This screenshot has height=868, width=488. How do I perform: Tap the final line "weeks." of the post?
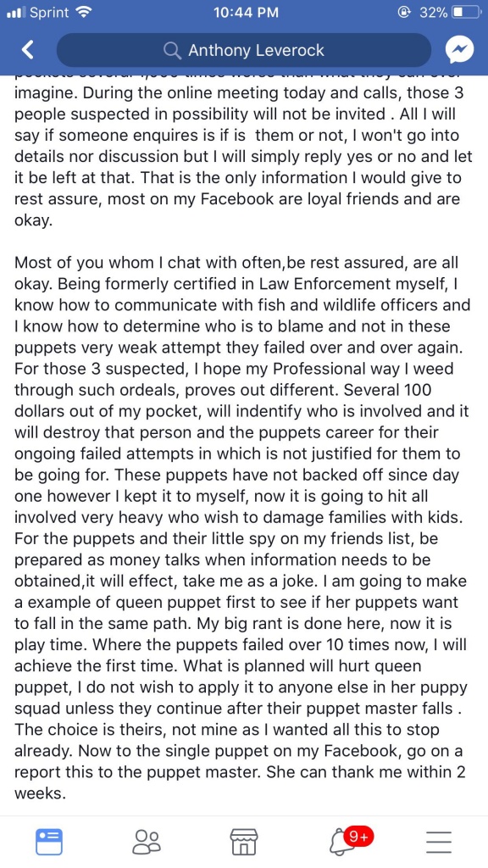(x=40, y=793)
